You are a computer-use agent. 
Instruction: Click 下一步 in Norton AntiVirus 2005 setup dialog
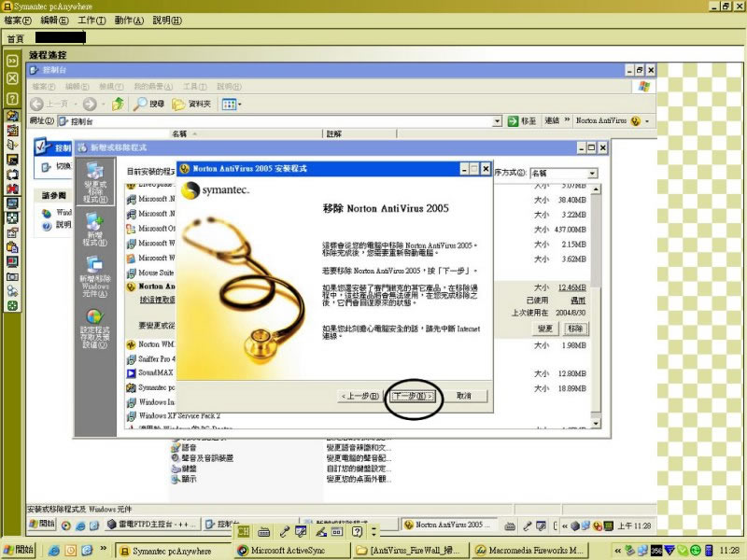click(x=413, y=396)
